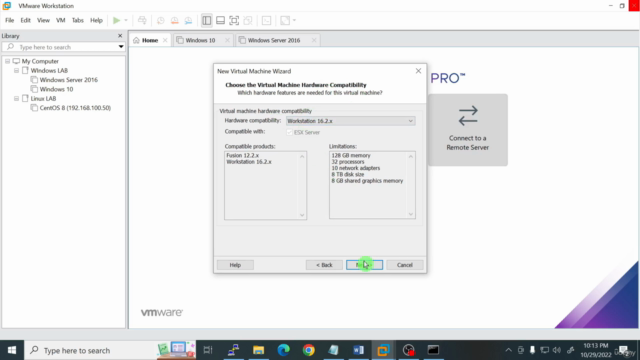Select Fusion 12.2.x in compatible products
640x360 pixels.
click(242, 156)
